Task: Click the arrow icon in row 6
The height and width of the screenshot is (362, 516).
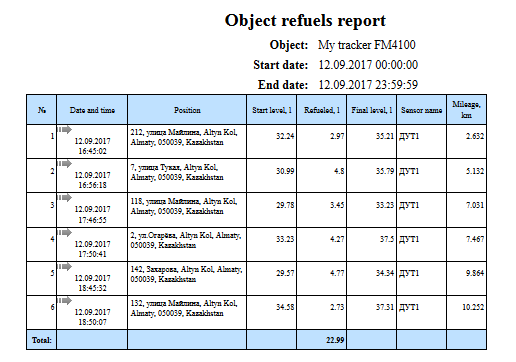Action: point(65,301)
